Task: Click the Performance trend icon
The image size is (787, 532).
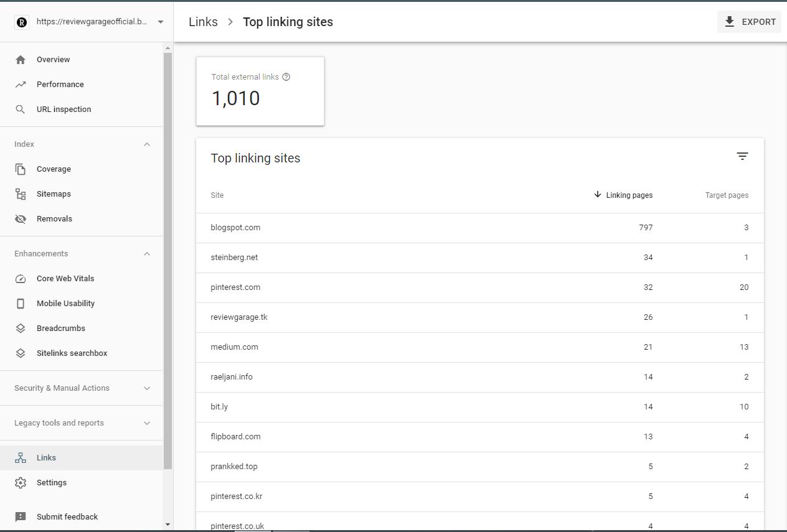Action: point(21,85)
